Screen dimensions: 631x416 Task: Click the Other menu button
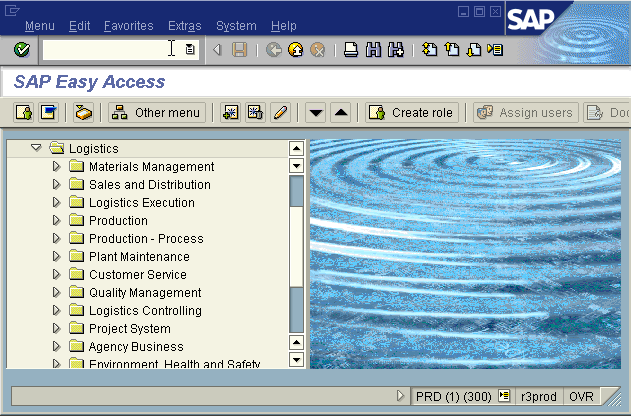157,113
